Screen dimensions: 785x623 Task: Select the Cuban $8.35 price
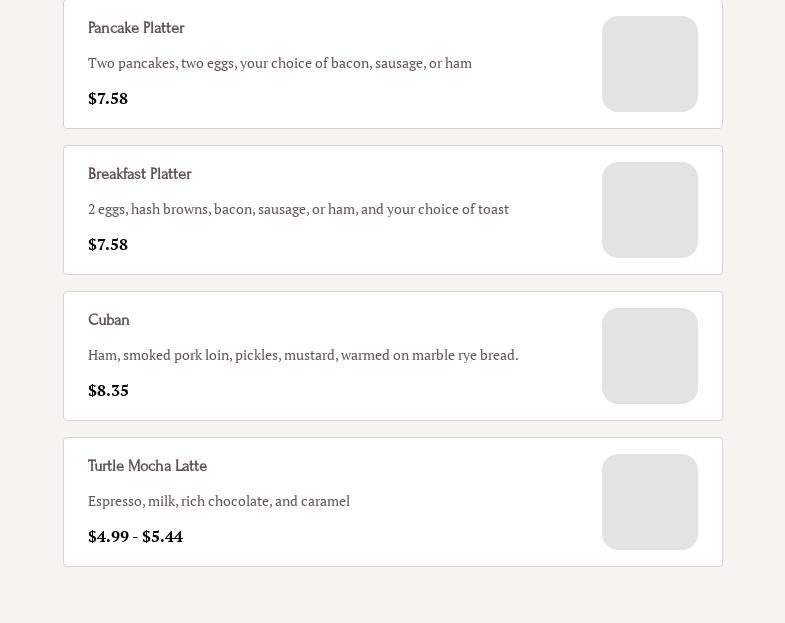tap(108, 390)
